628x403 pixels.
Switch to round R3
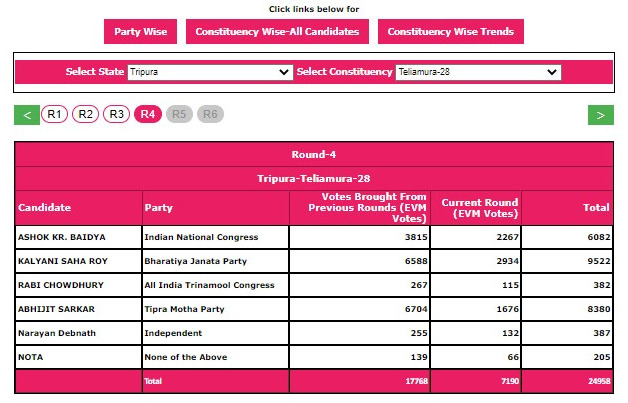[x=117, y=115]
